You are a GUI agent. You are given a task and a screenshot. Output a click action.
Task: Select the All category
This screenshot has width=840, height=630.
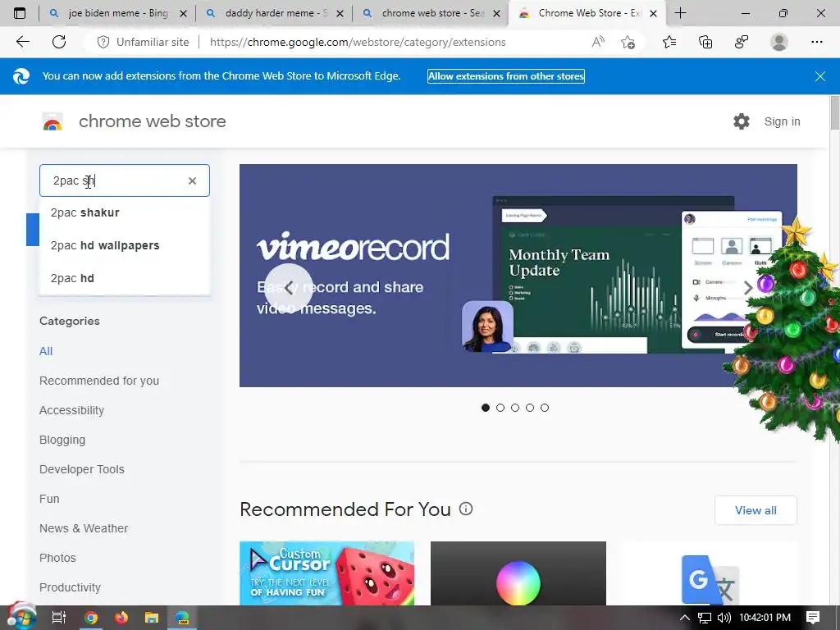46,351
